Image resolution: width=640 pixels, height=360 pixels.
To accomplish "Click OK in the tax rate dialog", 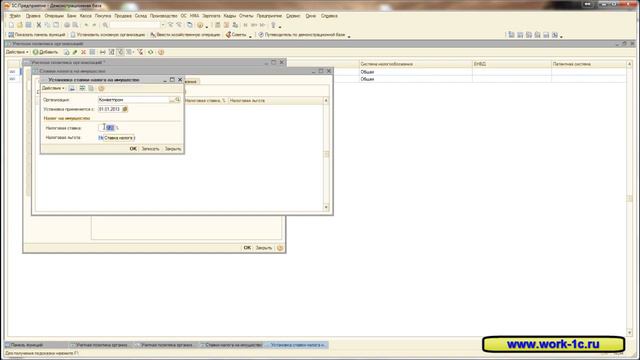I will (133, 149).
